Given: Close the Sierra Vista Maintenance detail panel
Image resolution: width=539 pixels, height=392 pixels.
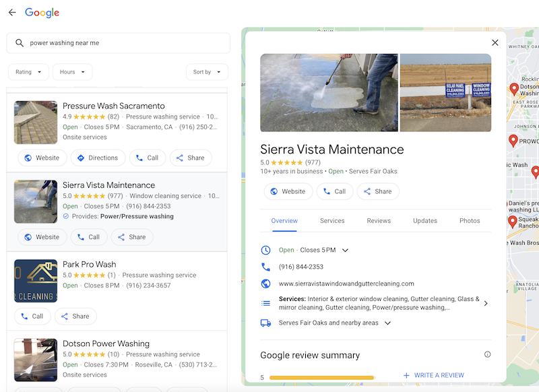Looking at the screenshot, I should [495, 42].
